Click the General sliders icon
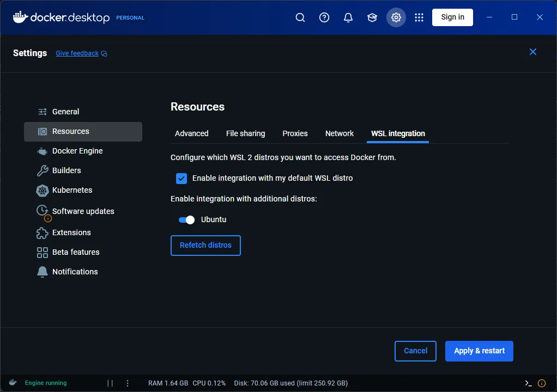The height and width of the screenshot is (392, 557). [43, 112]
